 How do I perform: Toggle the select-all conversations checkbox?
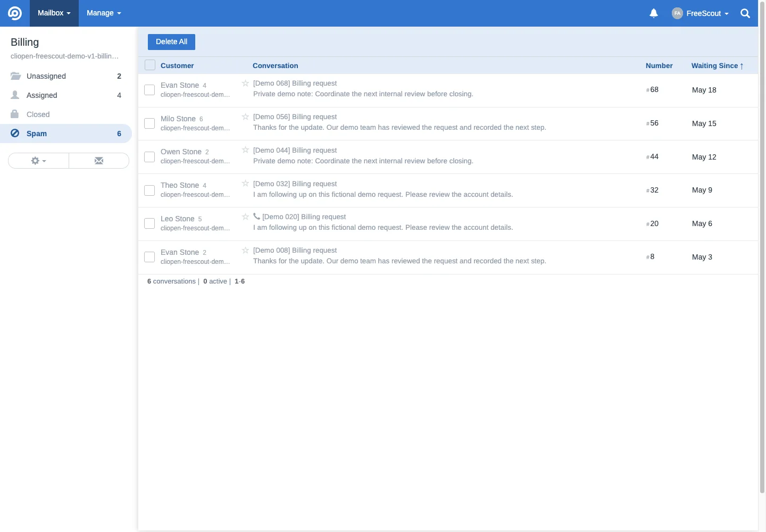coord(150,65)
